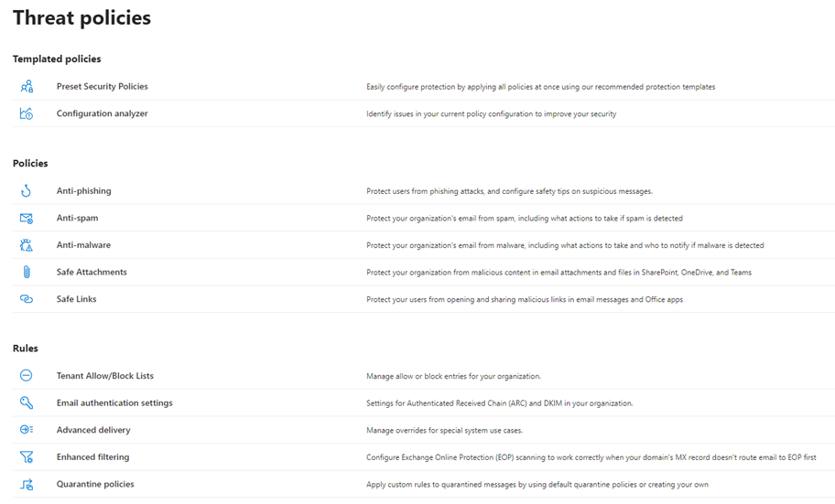Open the Configuration analyzer link

coord(103,113)
